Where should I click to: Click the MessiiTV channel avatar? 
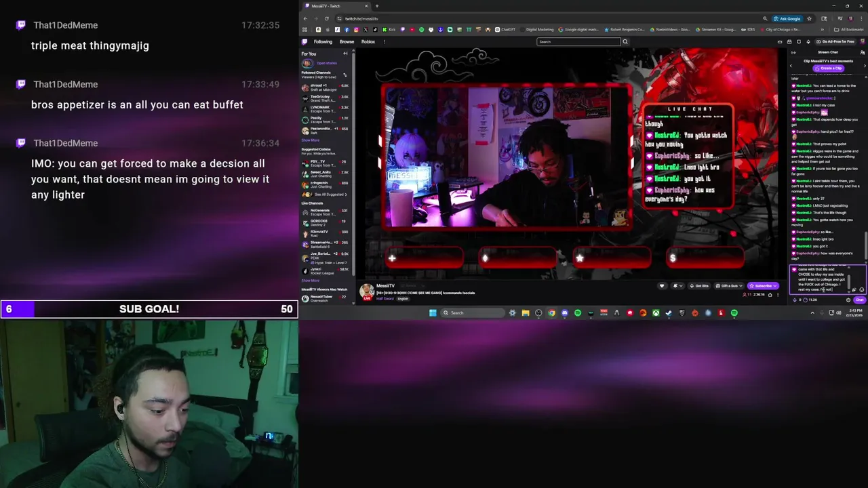click(366, 291)
